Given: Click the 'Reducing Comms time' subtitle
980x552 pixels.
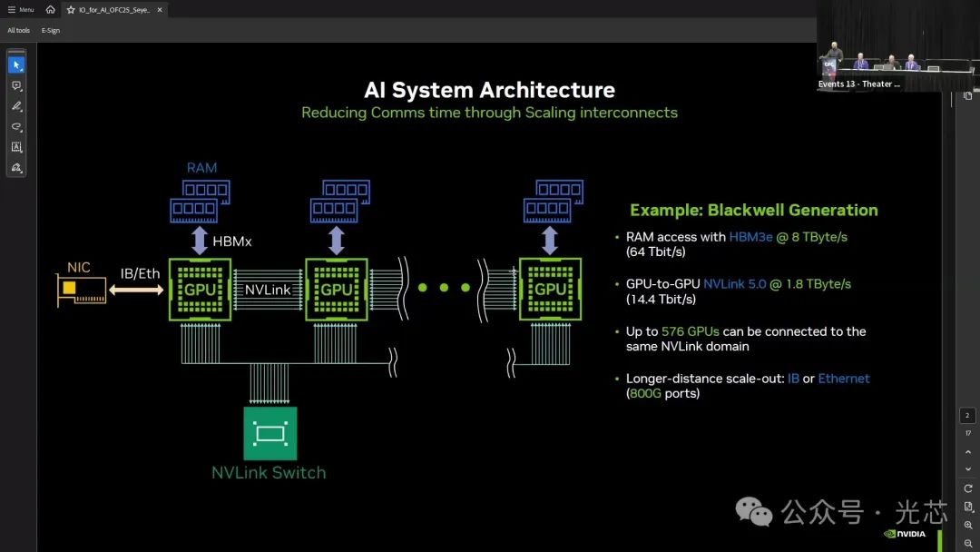Looking at the screenshot, I should click(x=489, y=113).
